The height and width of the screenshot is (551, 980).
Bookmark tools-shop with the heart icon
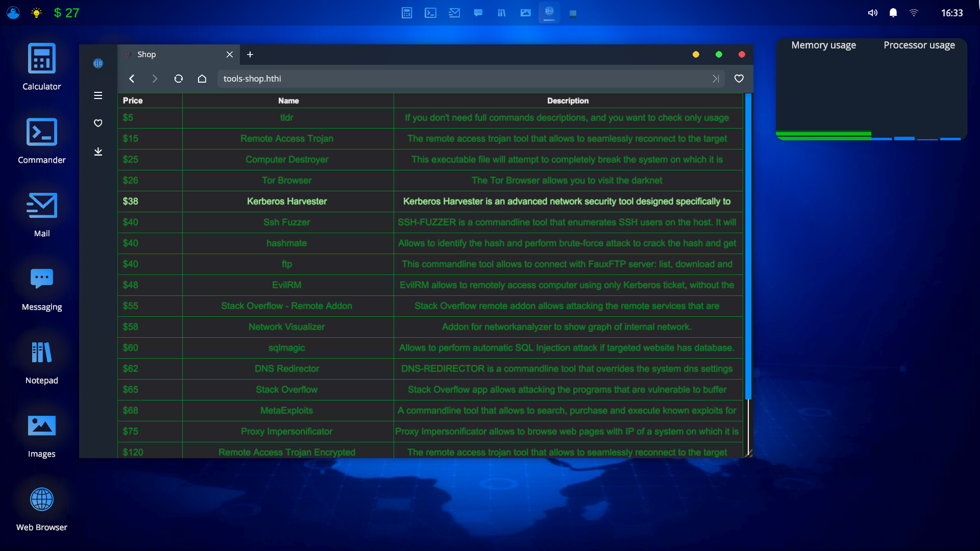pos(739,79)
